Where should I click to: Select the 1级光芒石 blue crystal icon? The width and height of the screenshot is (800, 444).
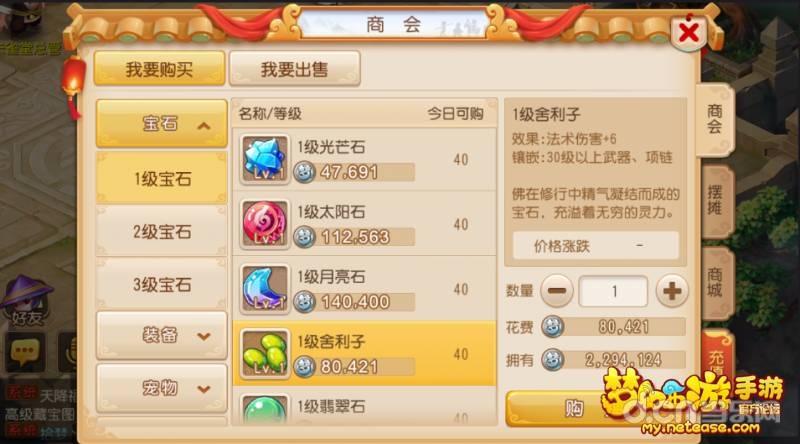point(265,159)
